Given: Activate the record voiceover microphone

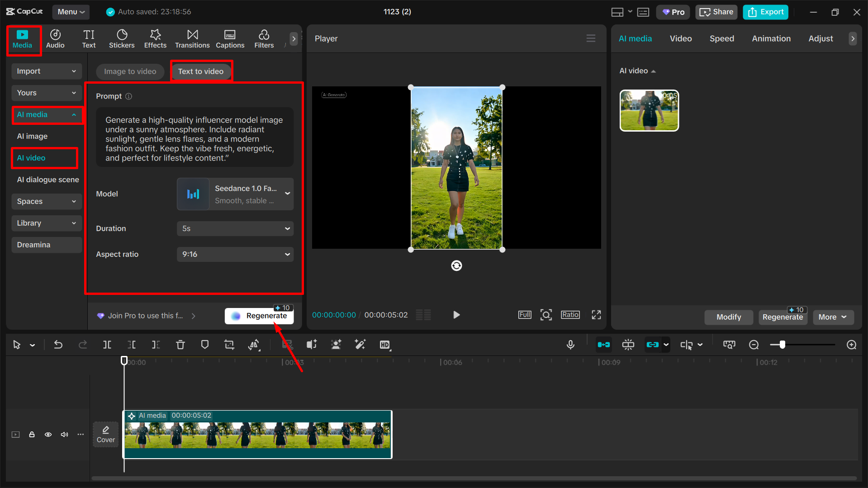Looking at the screenshot, I should coord(570,344).
